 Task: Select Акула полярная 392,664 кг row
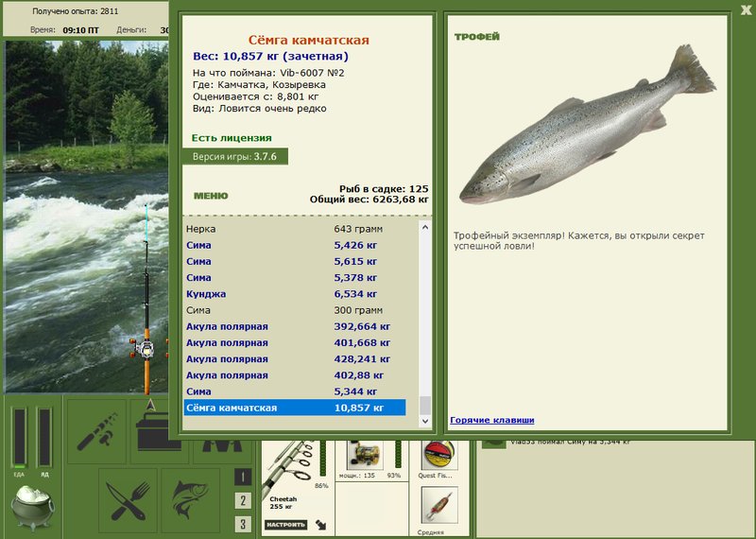click(x=295, y=326)
